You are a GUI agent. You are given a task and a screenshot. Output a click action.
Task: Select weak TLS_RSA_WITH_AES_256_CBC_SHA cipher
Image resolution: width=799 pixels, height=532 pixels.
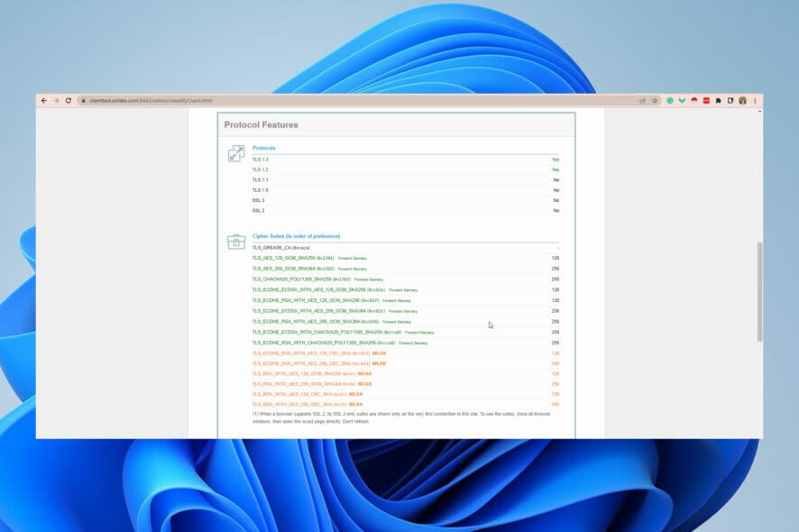406,404
